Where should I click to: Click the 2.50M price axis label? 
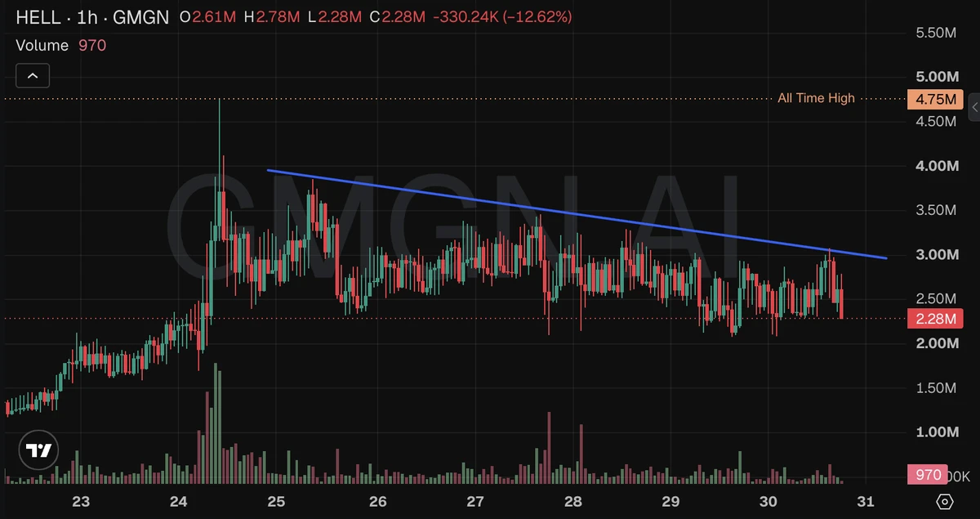[936, 299]
